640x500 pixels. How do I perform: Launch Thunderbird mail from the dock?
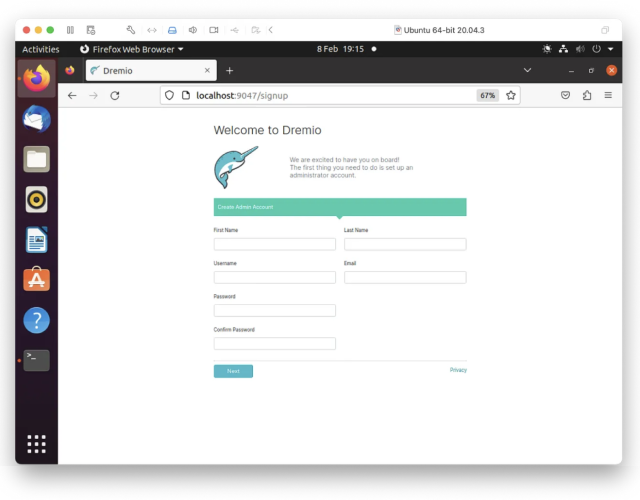(x=37, y=119)
